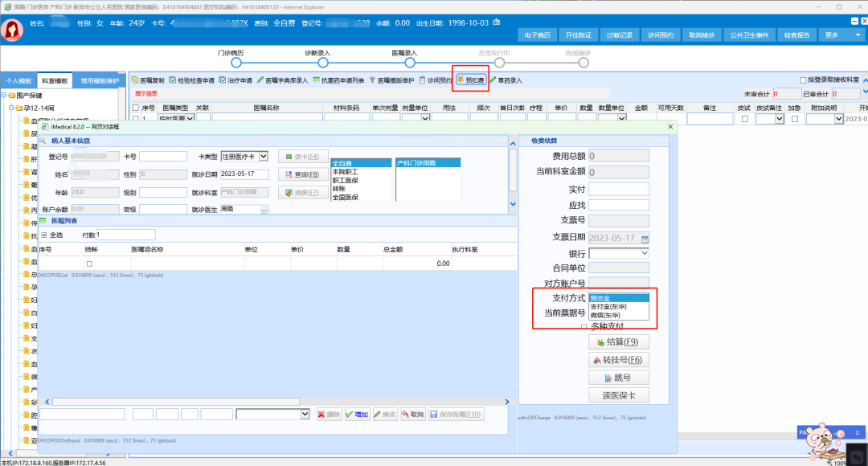868x466 pixels.
Task: Click the patient avatar icon in the header
Action: click(x=12, y=30)
